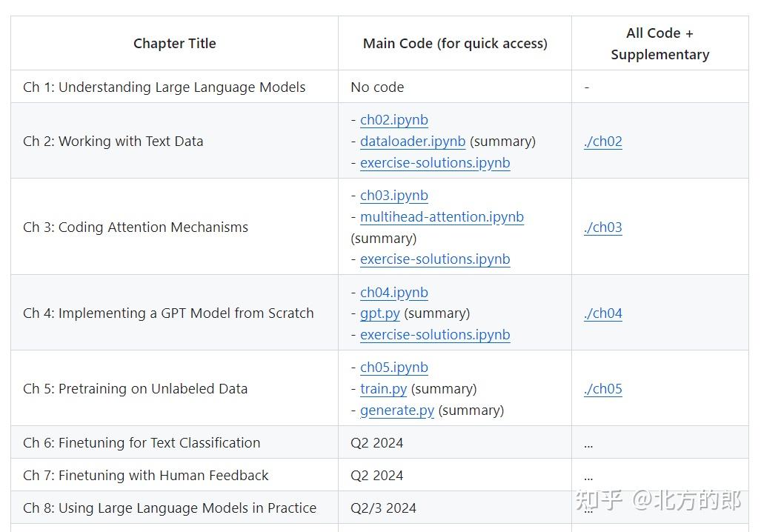Open the ch02.ipynb notebook link
Viewport: 761px width, 532px height.
(393, 120)
